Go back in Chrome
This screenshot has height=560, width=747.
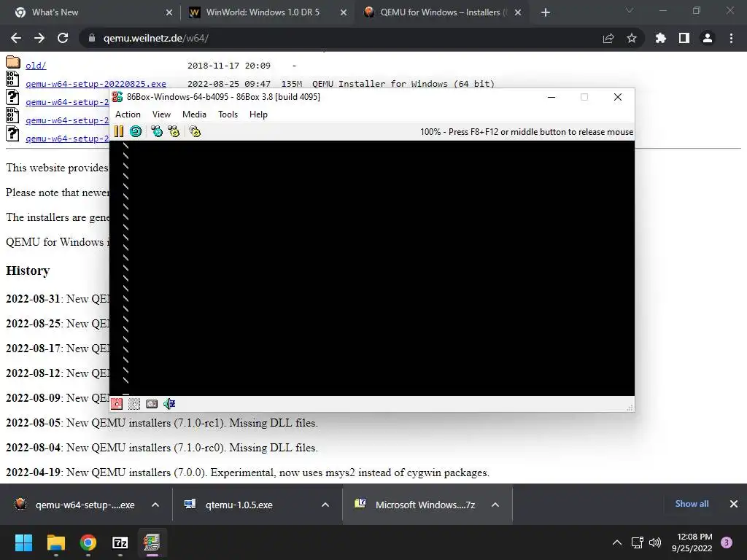coord(16,38)
